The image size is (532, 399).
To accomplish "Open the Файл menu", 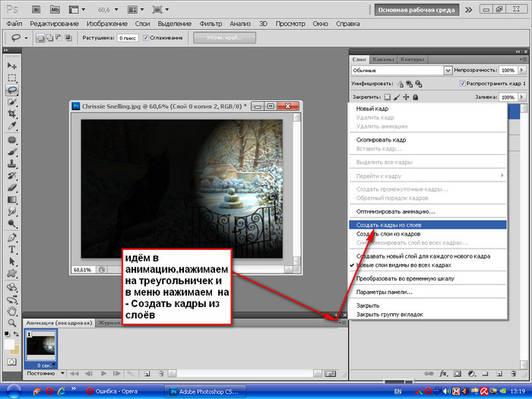I will coord(14,24).
